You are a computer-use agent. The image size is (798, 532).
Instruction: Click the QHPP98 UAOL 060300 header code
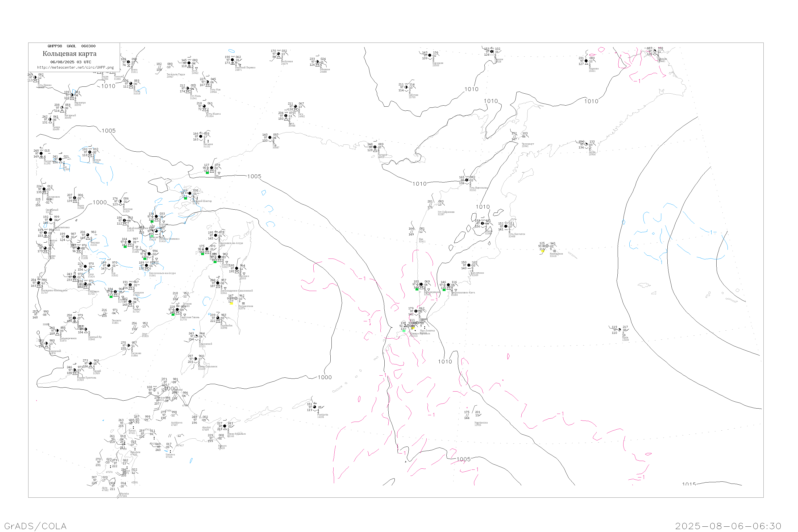72,46
